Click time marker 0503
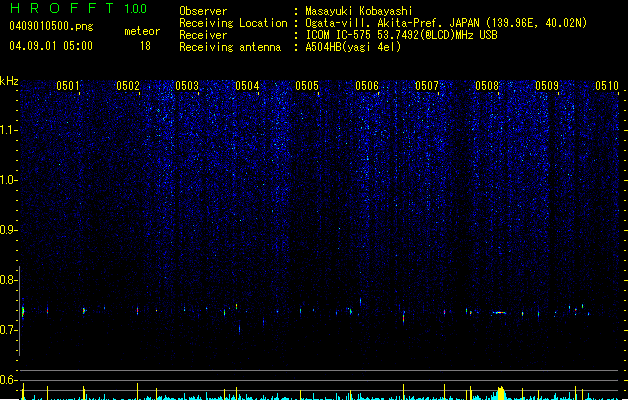This screenshot has height=400, width=629. click(x=187, y=86)
